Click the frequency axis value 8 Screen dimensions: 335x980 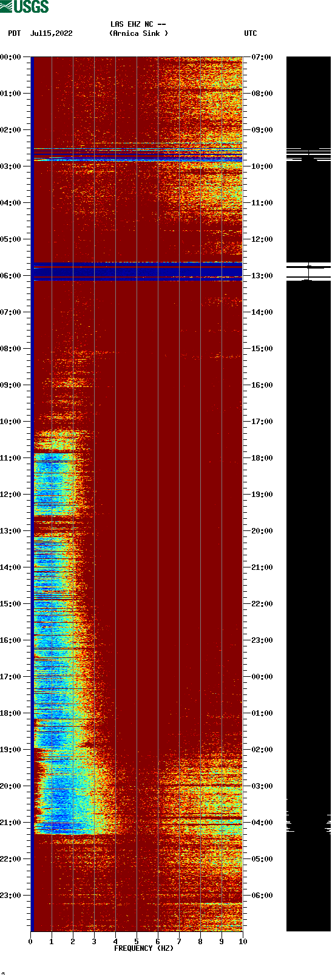coord(200,942)
